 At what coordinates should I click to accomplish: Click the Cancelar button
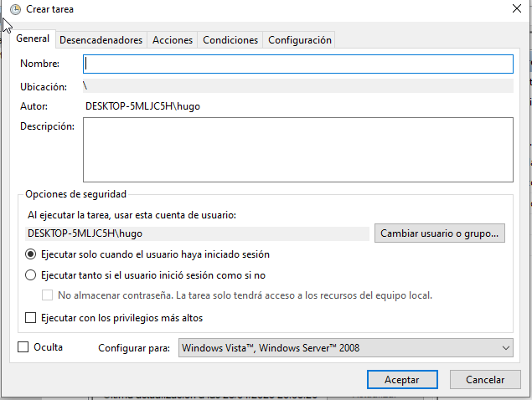pyautogui.click(x=485, y=379)
